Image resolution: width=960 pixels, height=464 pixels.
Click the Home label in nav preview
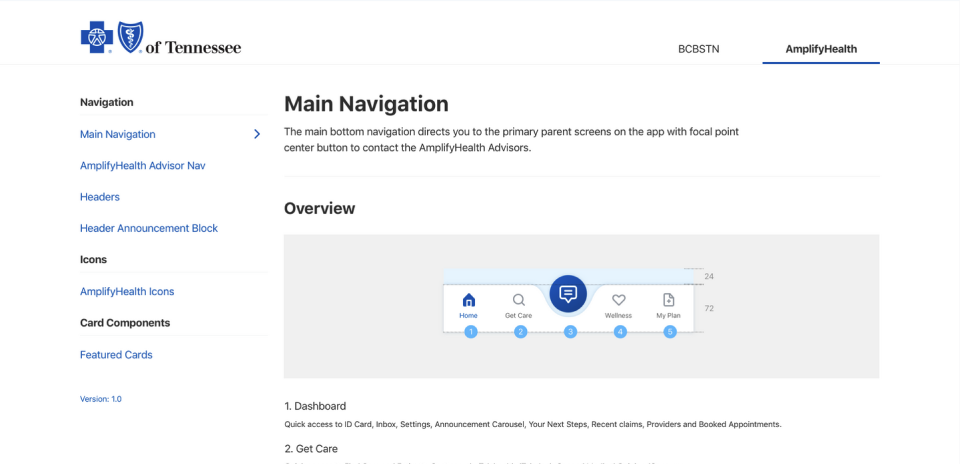[x=468, y=316]
